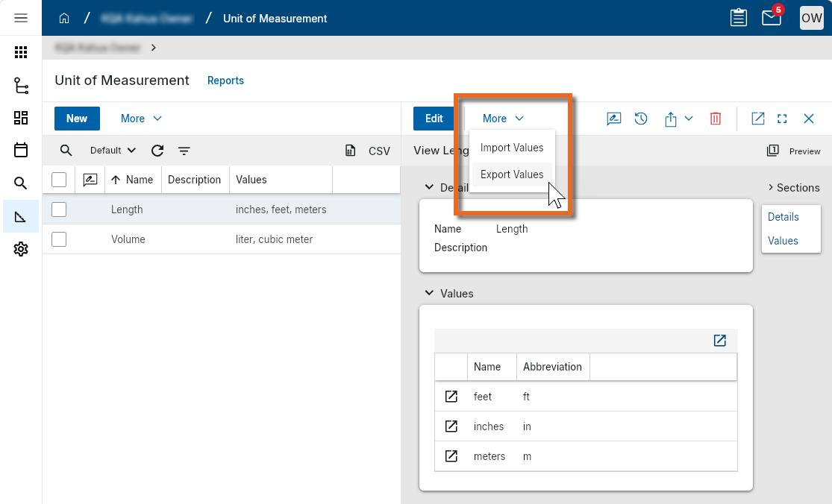
Task: Select Export Values from the menu
Action: 512,174
